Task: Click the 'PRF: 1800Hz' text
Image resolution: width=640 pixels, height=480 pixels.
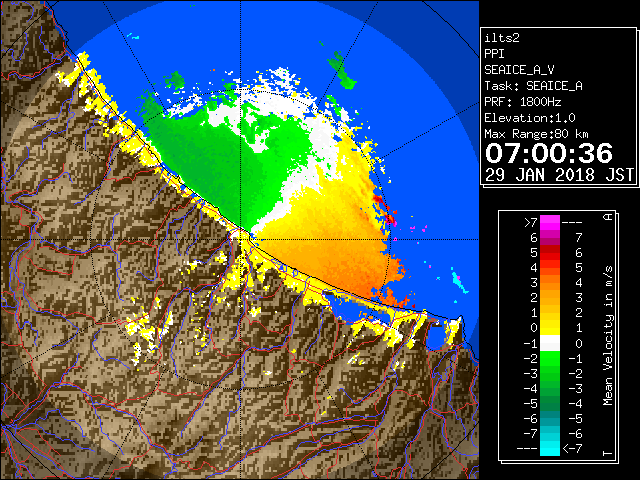Action: coord(523,102)
